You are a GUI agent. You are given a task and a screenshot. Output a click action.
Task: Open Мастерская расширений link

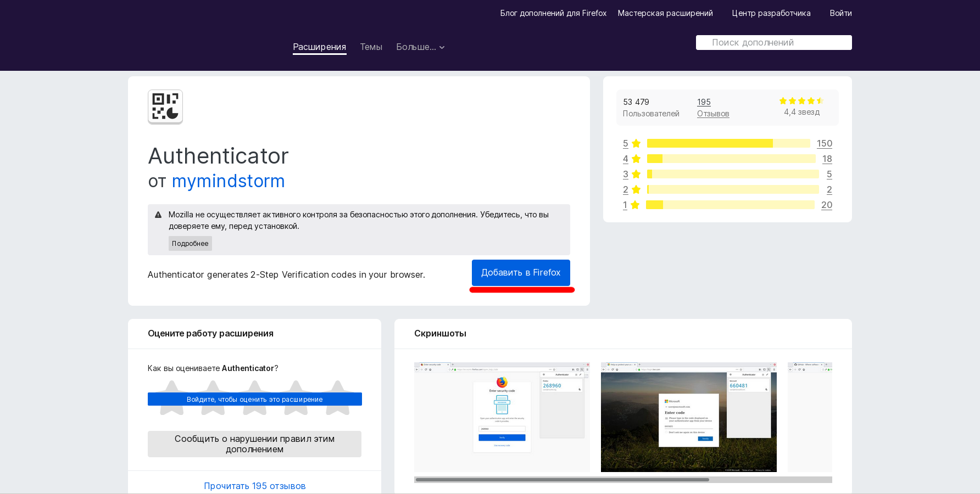tap(665, 13)
